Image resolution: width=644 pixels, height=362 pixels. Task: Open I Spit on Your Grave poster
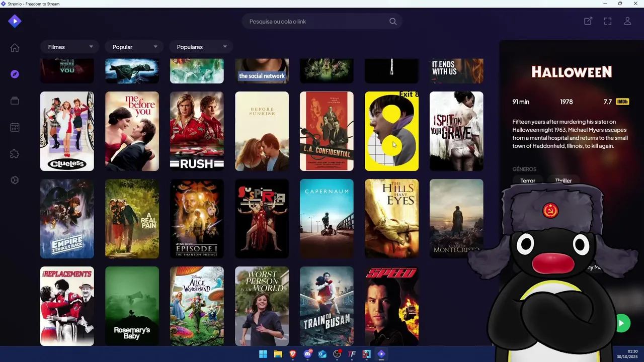[456, 131]
